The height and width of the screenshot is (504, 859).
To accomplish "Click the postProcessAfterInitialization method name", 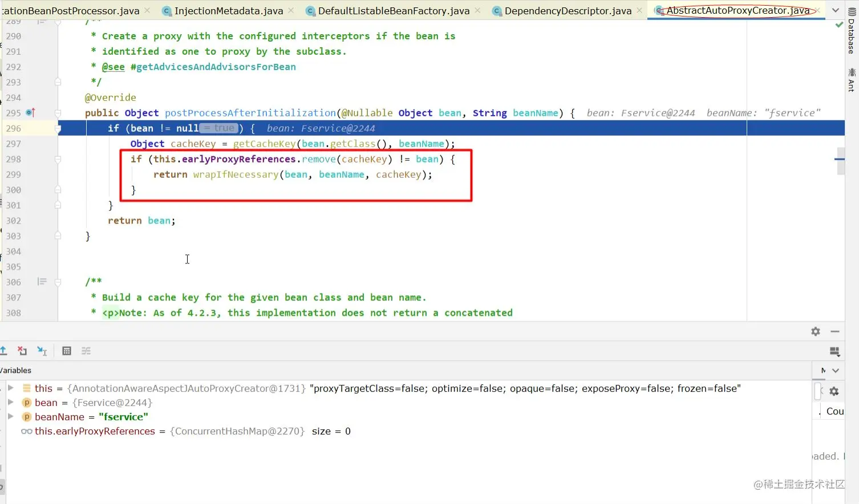I will click(x=250, y=113).
